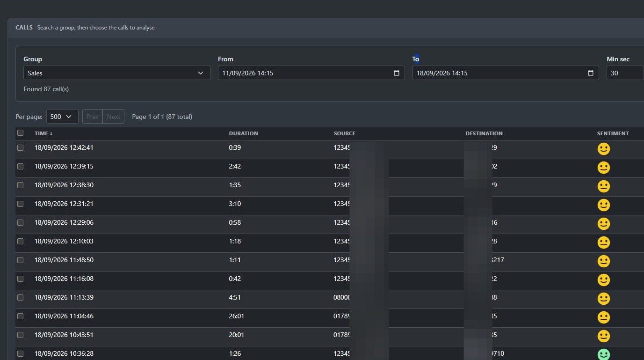Tick the checkbox for 12:29:06 call
Image resolution: width=644 pixels, height=360 pixels.
point(20,222)
